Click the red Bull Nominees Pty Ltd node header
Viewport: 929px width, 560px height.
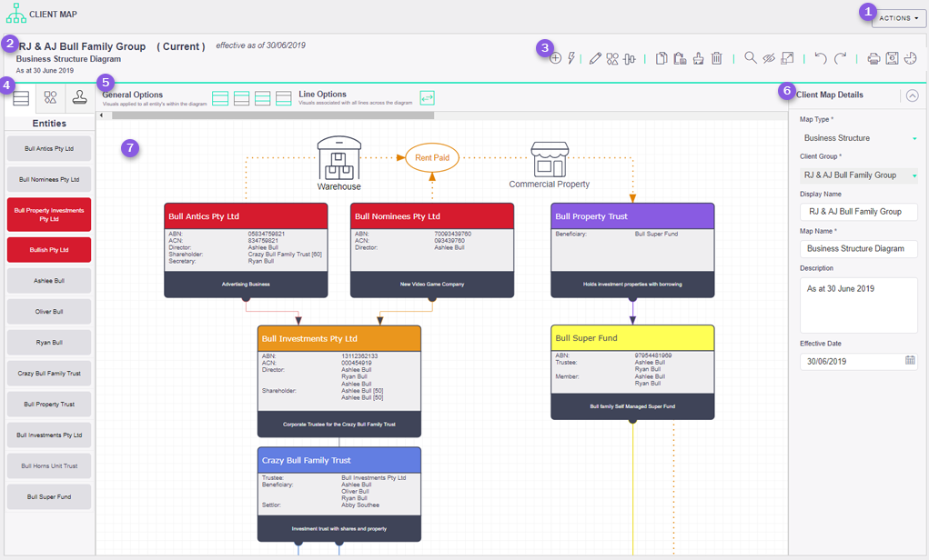432,216
